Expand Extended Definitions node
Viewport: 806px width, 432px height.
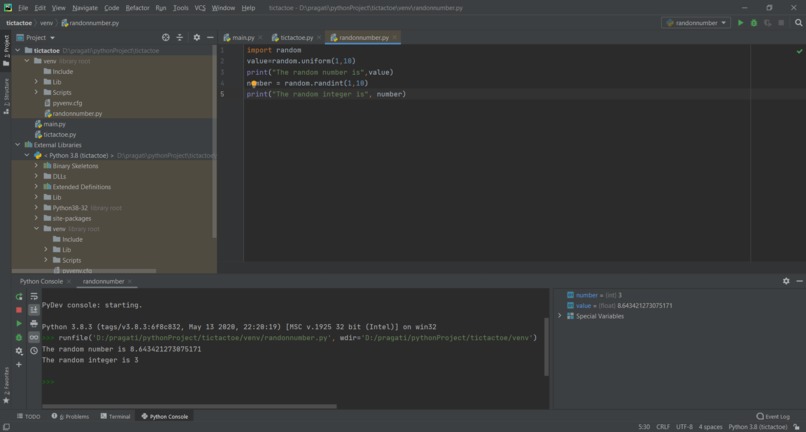coord(36,187)
